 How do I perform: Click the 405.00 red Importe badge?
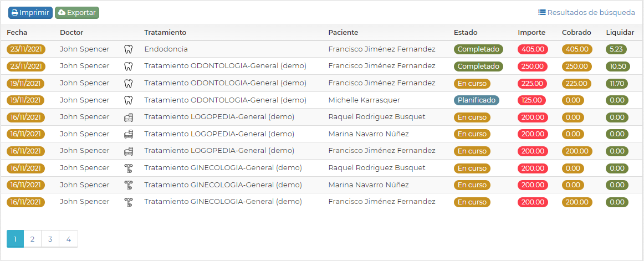coord(533,49)
